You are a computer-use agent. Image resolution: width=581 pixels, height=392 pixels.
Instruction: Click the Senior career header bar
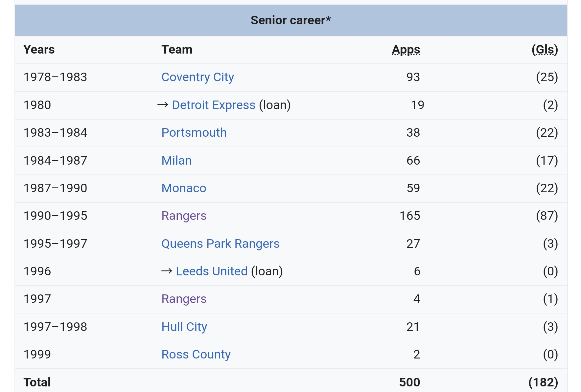point(290,20)
